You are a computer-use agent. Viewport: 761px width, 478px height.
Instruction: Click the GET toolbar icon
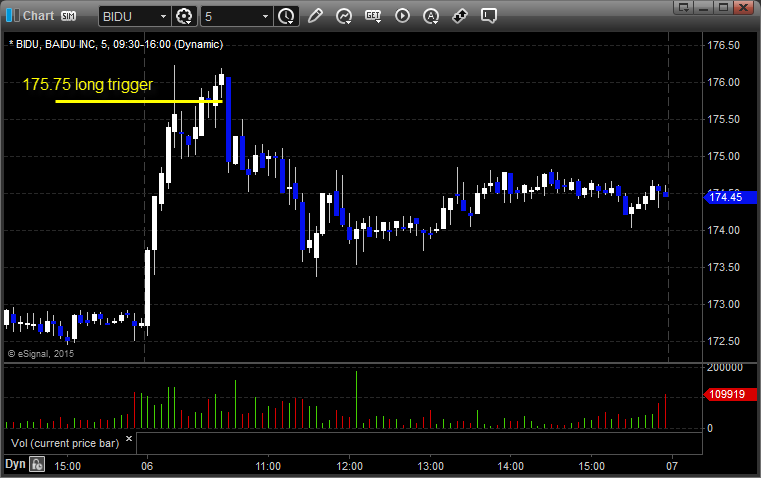point(373,16)
